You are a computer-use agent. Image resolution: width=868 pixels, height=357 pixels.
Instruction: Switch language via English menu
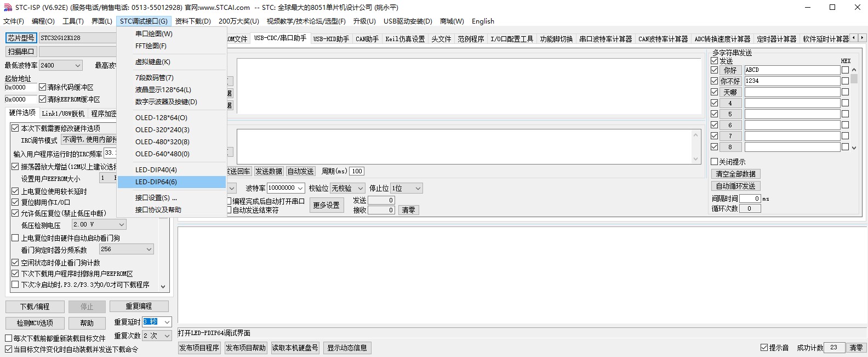[483, 21]
